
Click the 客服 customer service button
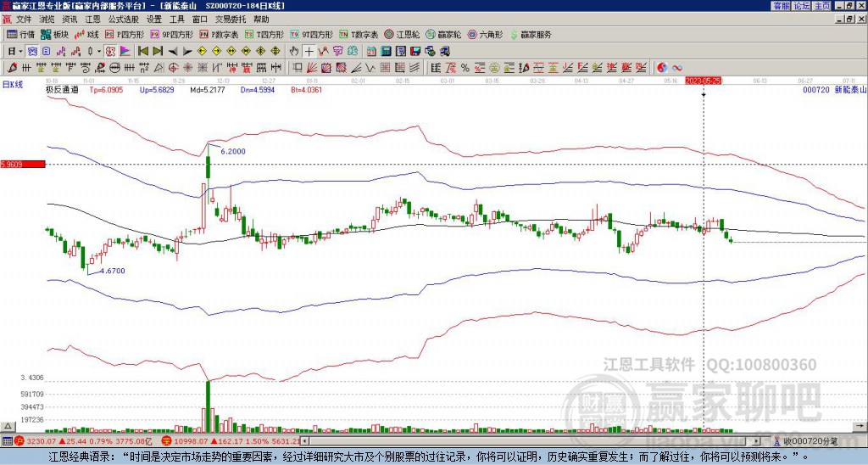pyautogui.click(x=781, y=6)
